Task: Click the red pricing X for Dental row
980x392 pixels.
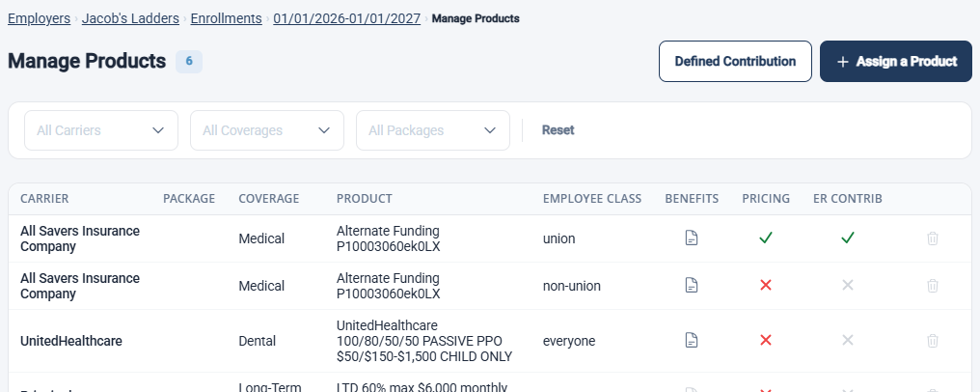Action: [766, 341]
